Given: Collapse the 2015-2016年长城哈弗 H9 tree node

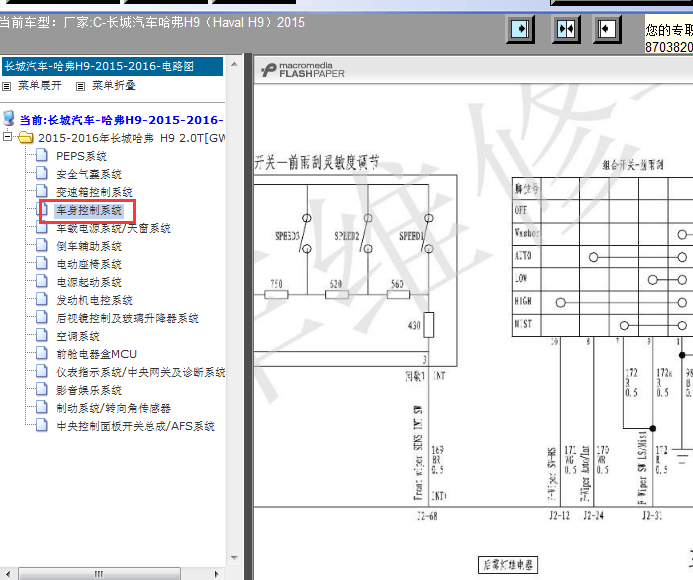Looking at the screenshot, I should point(7,137).
